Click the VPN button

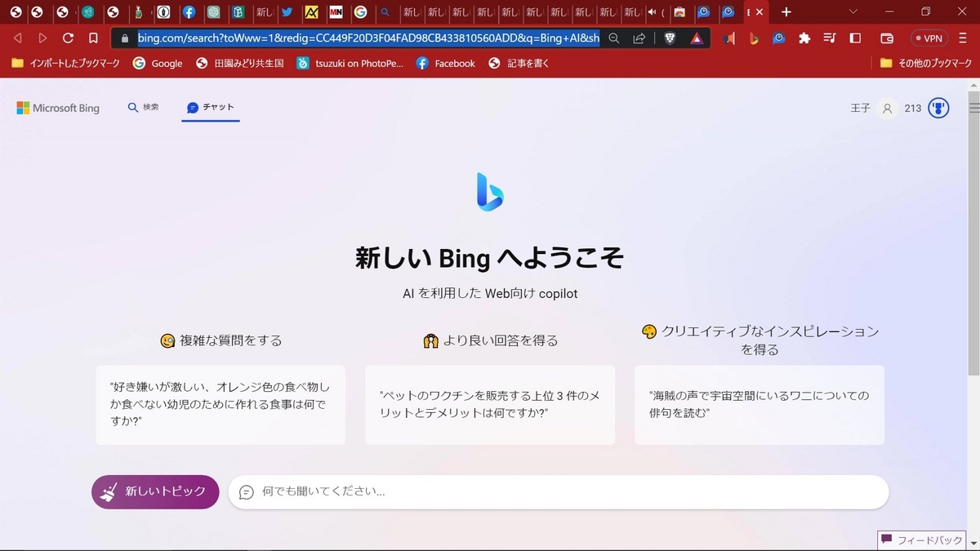pos(929,38)
